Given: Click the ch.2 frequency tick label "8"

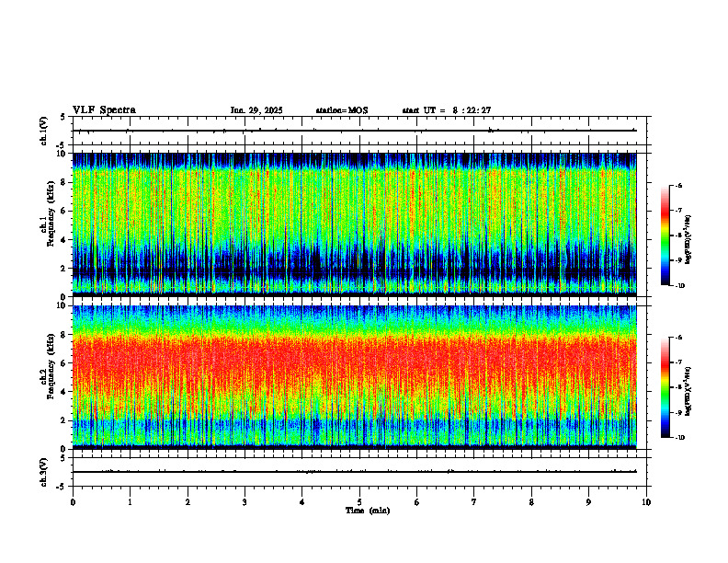Looking at the screenshot, I should pos(64,335).
